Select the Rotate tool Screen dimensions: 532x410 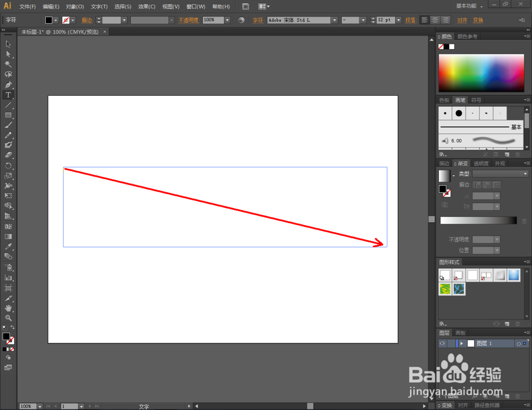[x=8, y=166]
